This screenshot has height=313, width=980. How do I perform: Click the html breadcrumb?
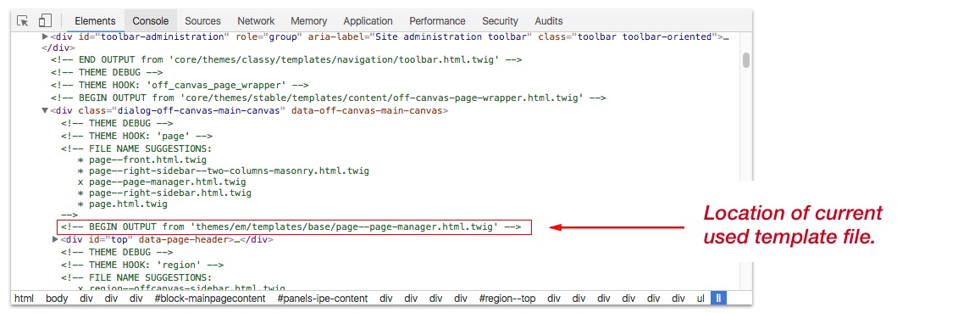click(24, 299)
